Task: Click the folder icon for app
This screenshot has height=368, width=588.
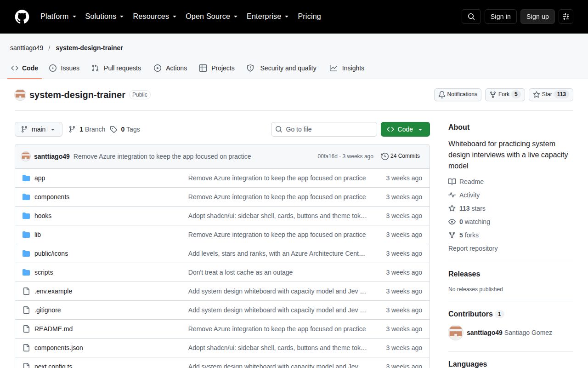Action: (x=26, y=178)
